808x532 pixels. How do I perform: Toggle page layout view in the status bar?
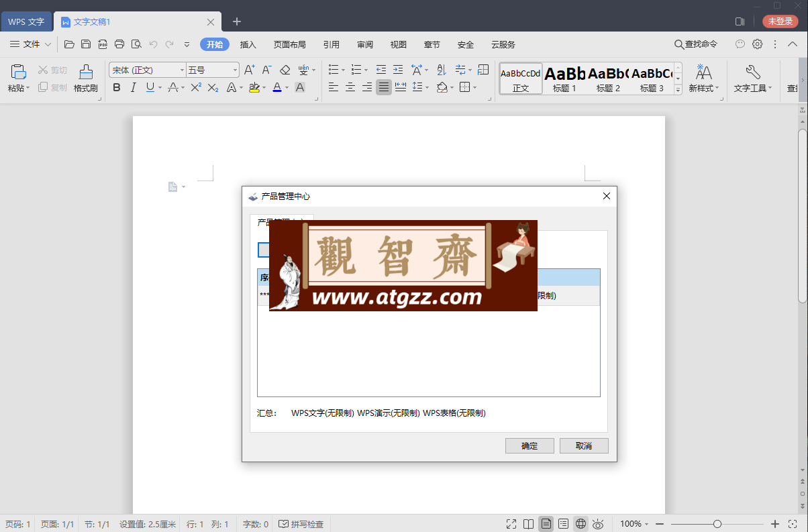pos(546,524)
